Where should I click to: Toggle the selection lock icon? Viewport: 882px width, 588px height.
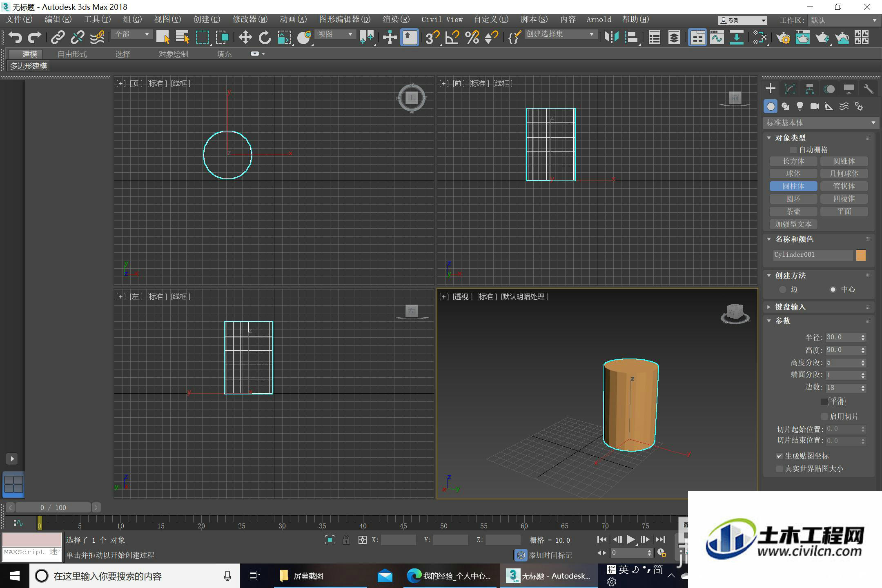(346, 540)
